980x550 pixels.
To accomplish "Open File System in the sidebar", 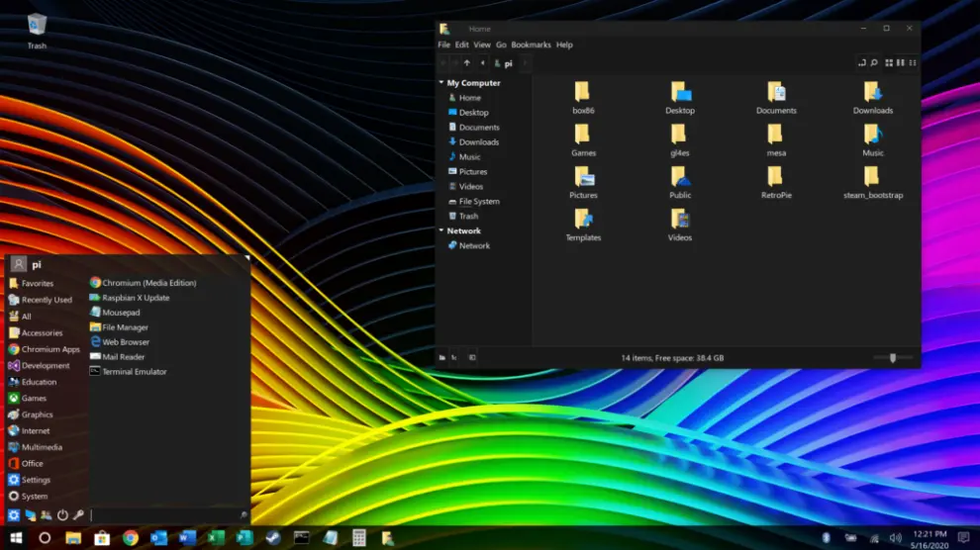I will 478,201.
